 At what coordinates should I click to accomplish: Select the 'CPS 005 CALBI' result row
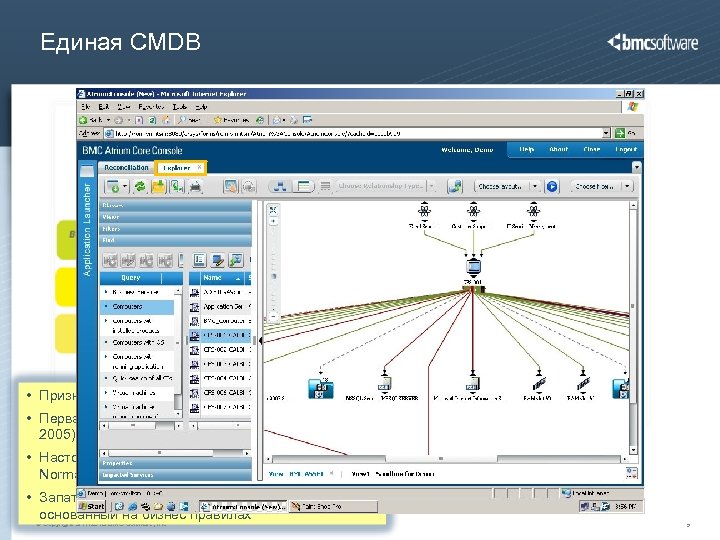[x=220, y=393]
